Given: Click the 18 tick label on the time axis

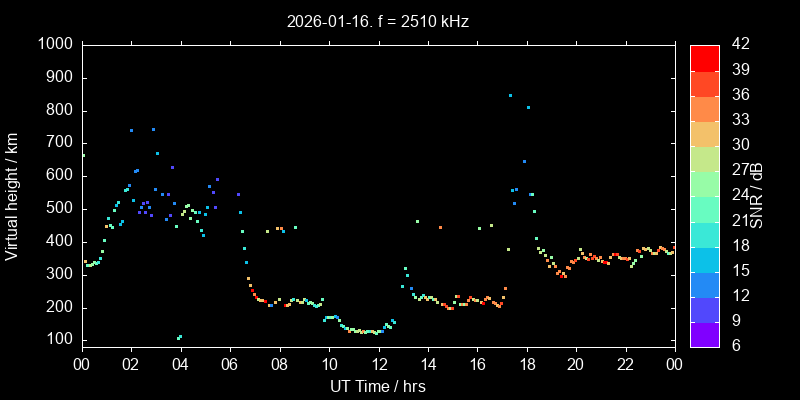Looking at the screenshot, I should click(x=526, y=364).
